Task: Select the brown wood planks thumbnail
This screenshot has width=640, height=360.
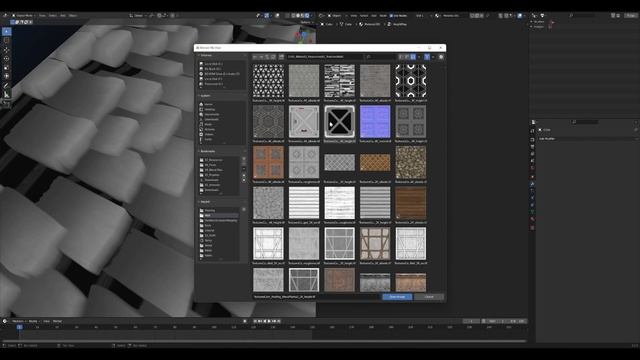Action: click(411, 203)
